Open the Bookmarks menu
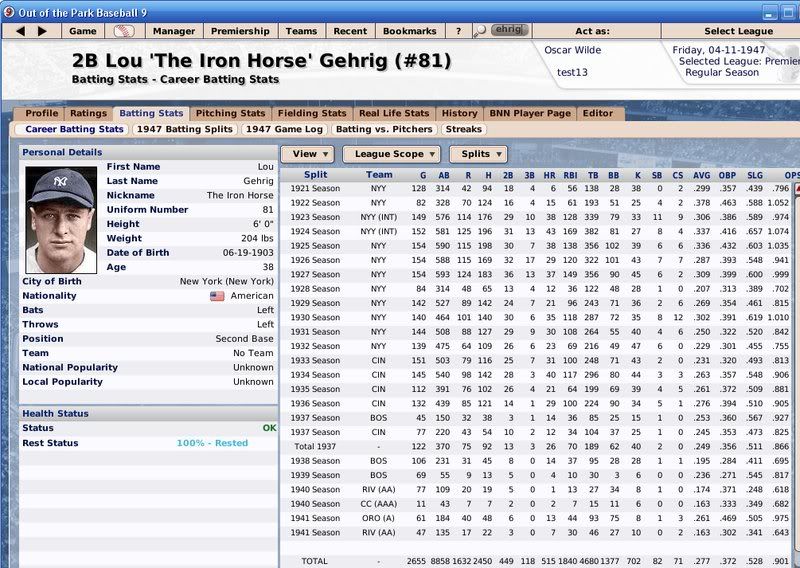 [409, 31]
